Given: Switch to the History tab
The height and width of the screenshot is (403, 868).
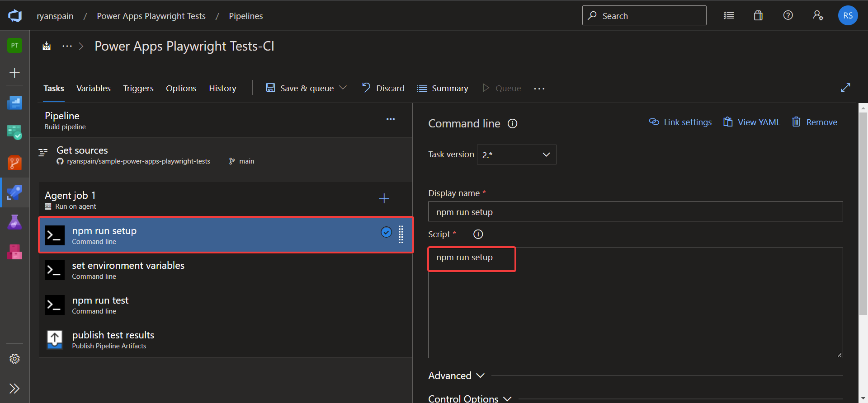Looking at the screenshot, I should (x=222, y=88).
